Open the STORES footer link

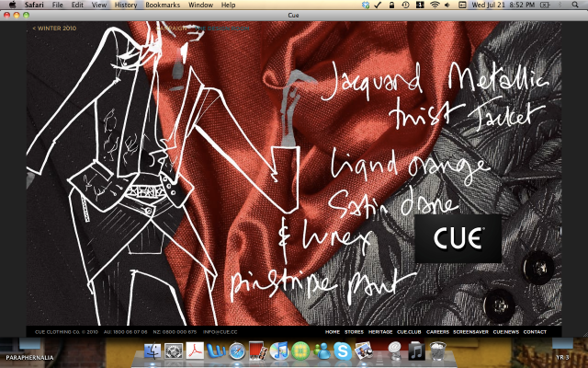(x=354, y=332)
